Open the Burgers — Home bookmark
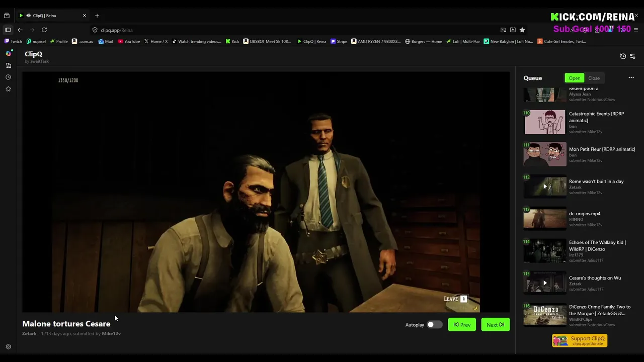 coord(424,42)
